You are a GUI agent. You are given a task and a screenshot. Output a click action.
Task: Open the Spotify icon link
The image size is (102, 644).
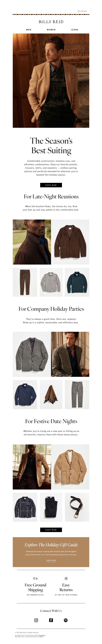tap(66, 620)
